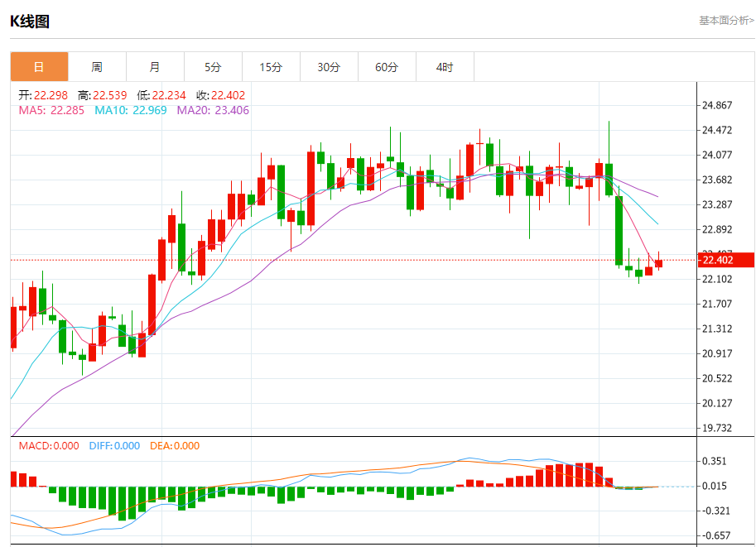Click the 24.472 price axis label
This screenshot has width=756, height=547.
coord(717,130)
